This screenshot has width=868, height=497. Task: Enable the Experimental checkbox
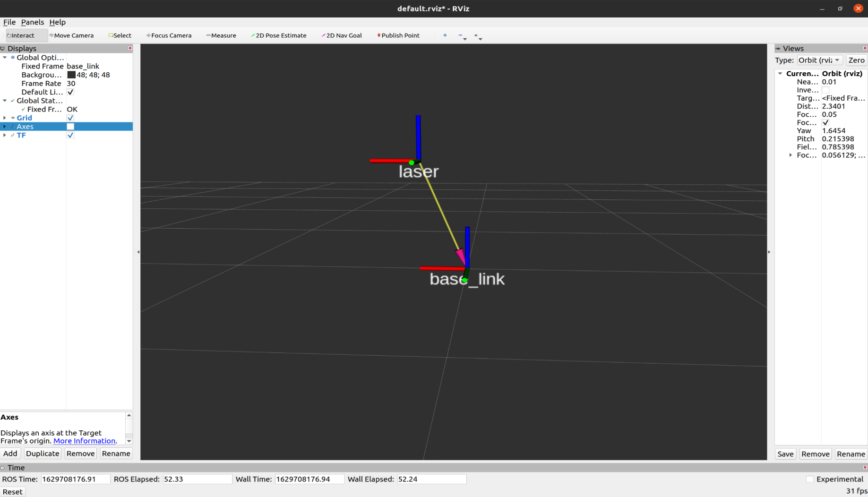coord(810,479)
